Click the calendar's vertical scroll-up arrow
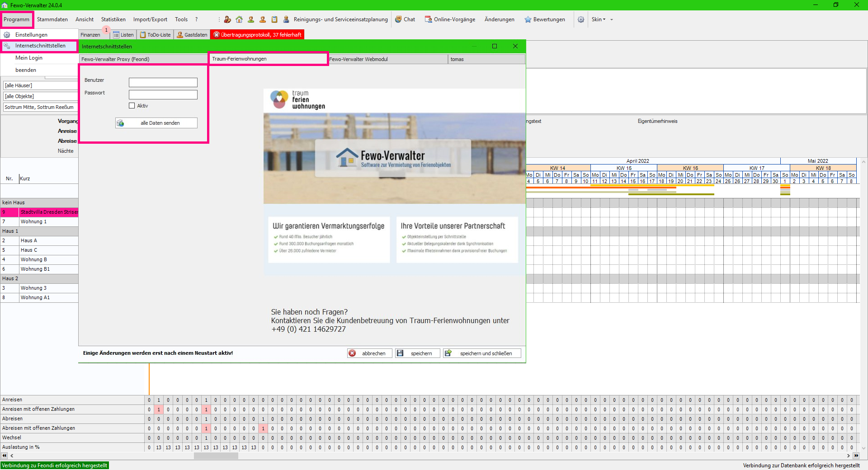Screen dimensions: 868x470 pyautogui.click(x=863, y=161)
